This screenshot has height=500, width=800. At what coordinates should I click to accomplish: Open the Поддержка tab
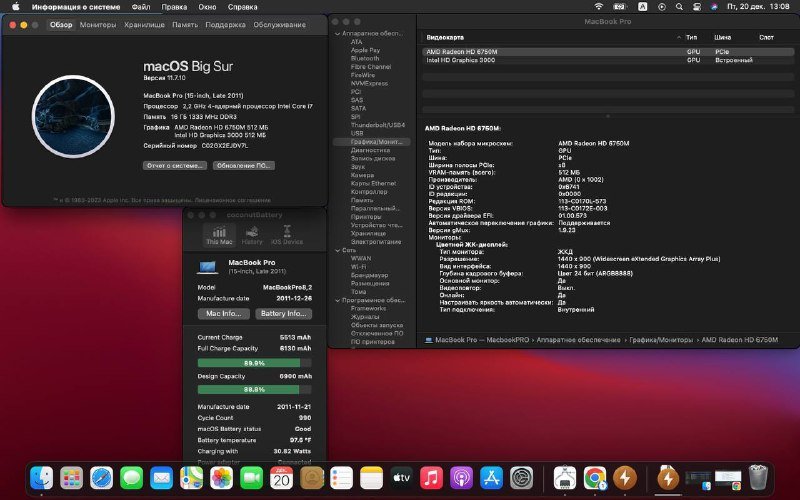click(225, 24)
